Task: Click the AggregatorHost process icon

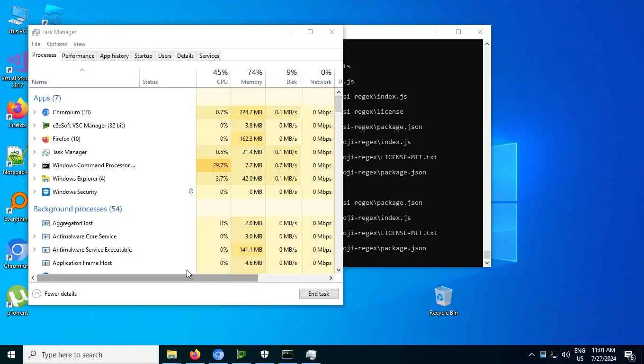Action: coord(46,223)
